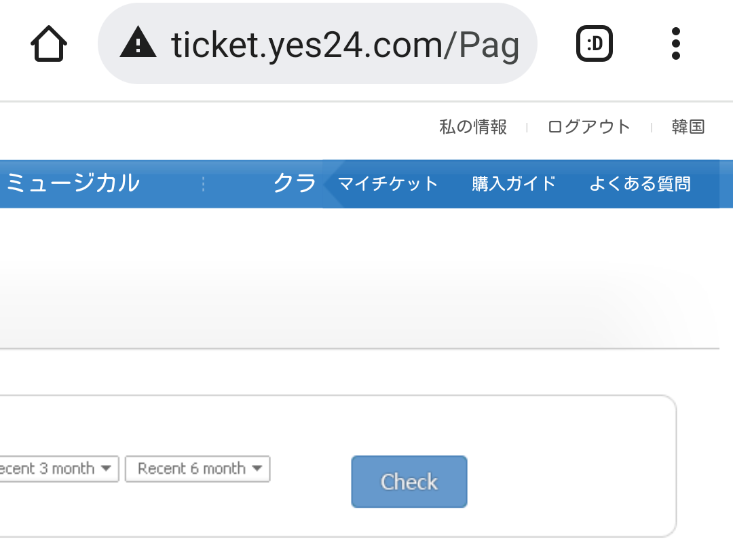Switch to the 韓国 site link
This screenshot has height=560, width=733.
pos(688,127)
